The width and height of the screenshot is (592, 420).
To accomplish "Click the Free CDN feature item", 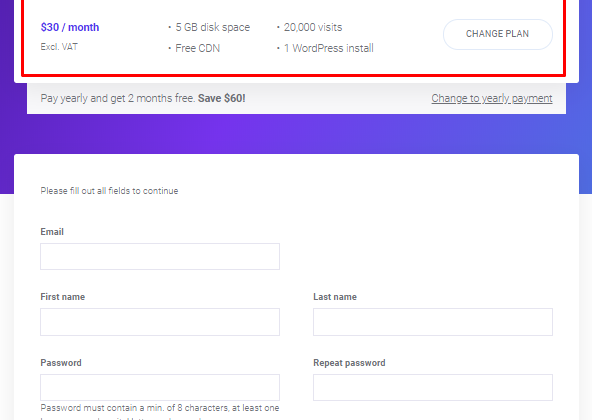I will click(x=197, y=48).
